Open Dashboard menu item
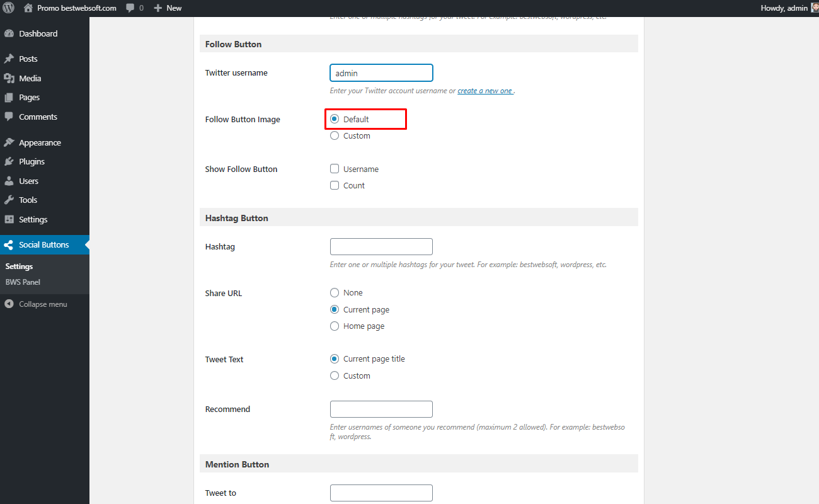The height and width of the screenshot is (504, 819). pyautogui.click(x=45, y=33)
